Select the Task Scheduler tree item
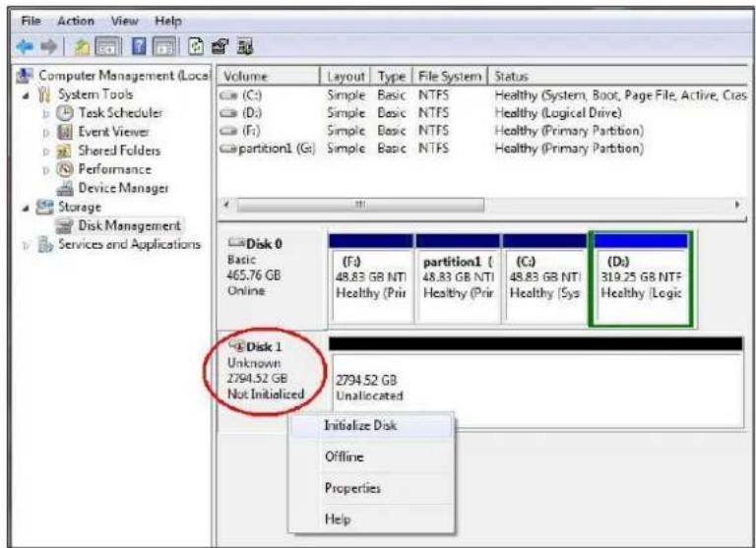 pyautogui.click(x=120, y=113)
